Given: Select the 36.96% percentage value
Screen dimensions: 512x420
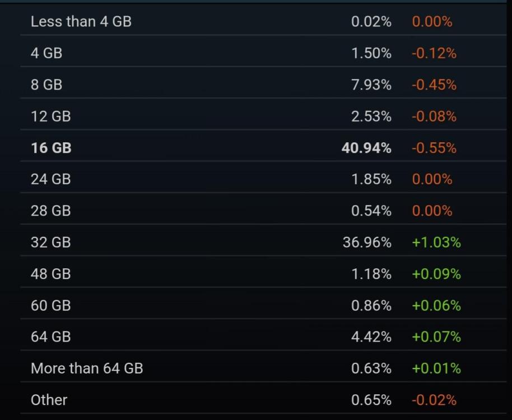Looking at the screenshot, I should coord(367,242).
